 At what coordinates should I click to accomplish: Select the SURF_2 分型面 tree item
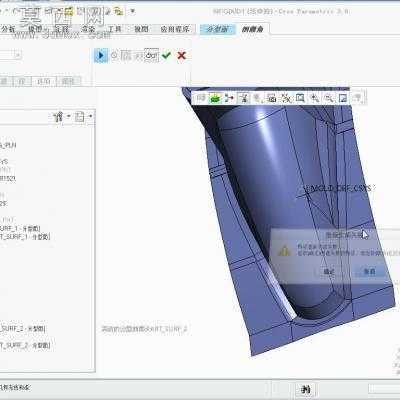point(22,329)
